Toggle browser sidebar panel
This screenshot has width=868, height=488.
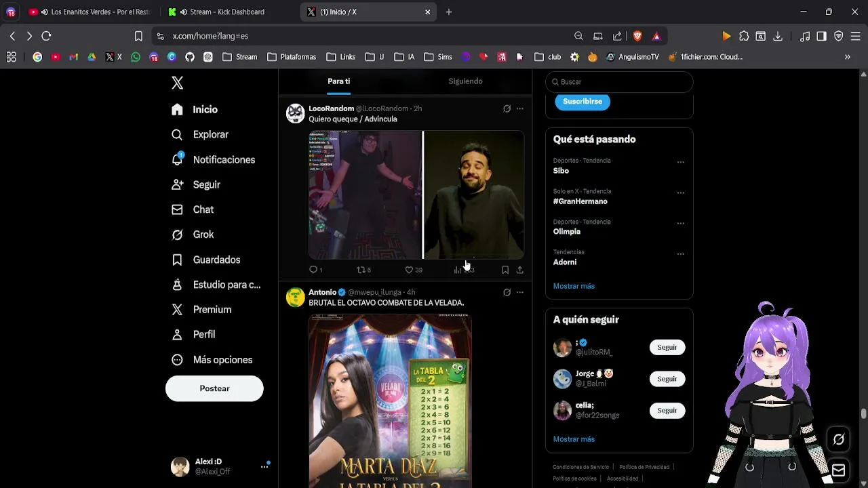pos(821,36)
